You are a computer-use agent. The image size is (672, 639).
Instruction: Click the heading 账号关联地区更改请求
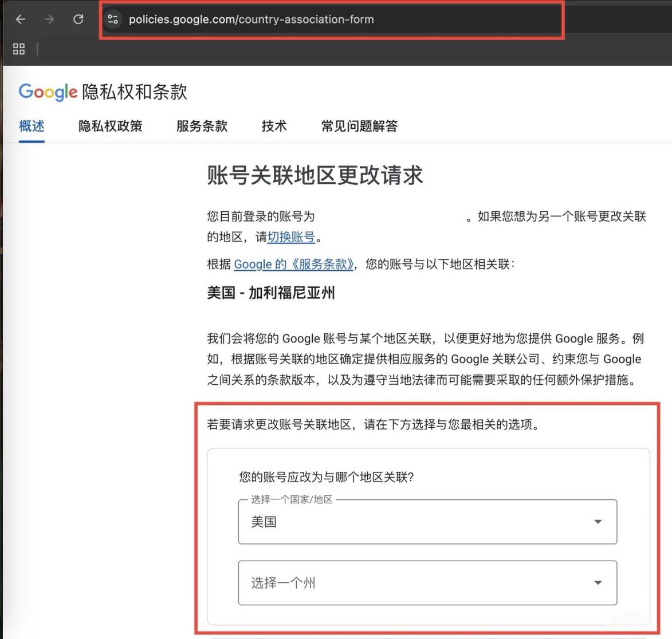pyautogui.click(x=315, y=175)
